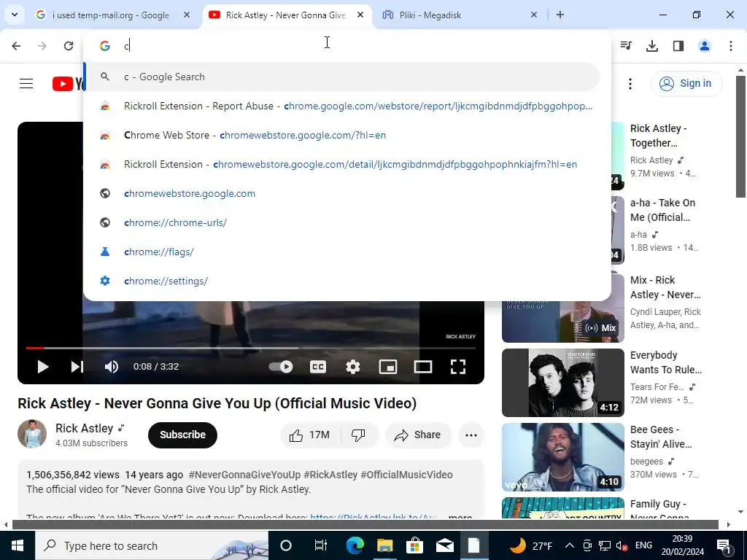747x560 pixels.
Task: Open the Chrome profile avatar
Action: [704, 46]
